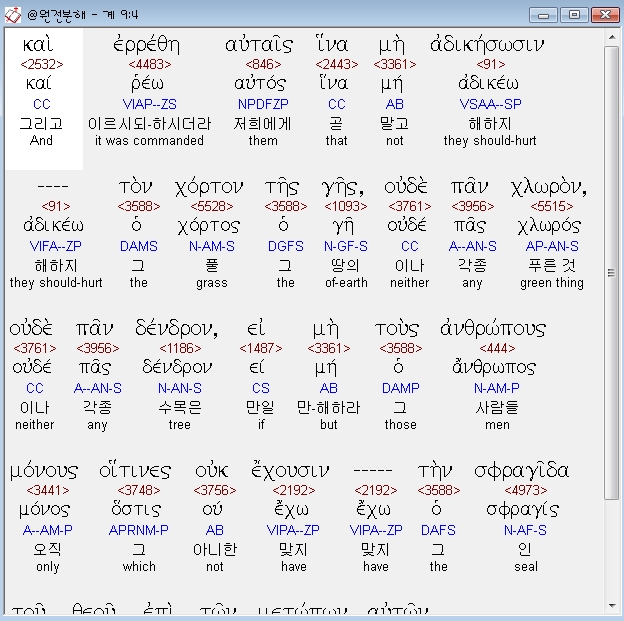This screenshot has height=621, width=624.
Task: Click the vertical scrollbar thumb
Action: point(611,273)
